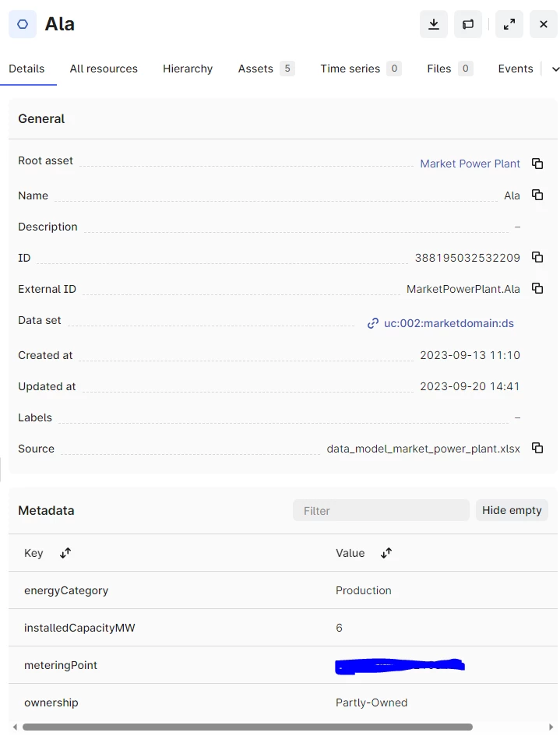Click the metadata Filter input field

click(381, 510)
